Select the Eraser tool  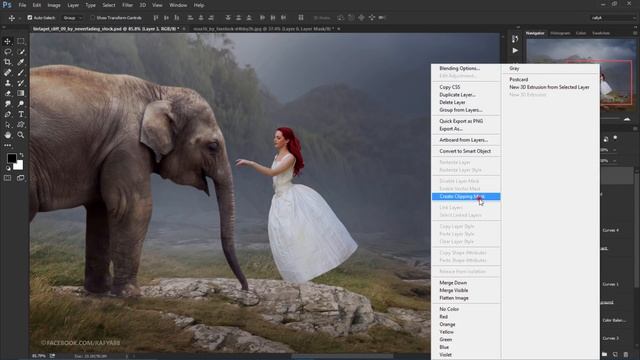(x=7, y=93)
